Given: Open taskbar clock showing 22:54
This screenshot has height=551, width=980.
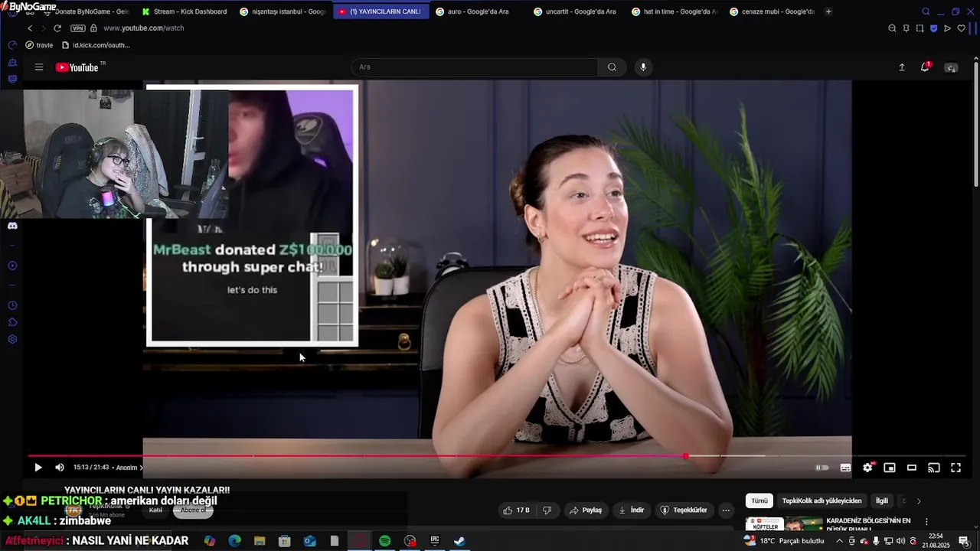Looking at the screenshot, I should [x=936, y=541].
